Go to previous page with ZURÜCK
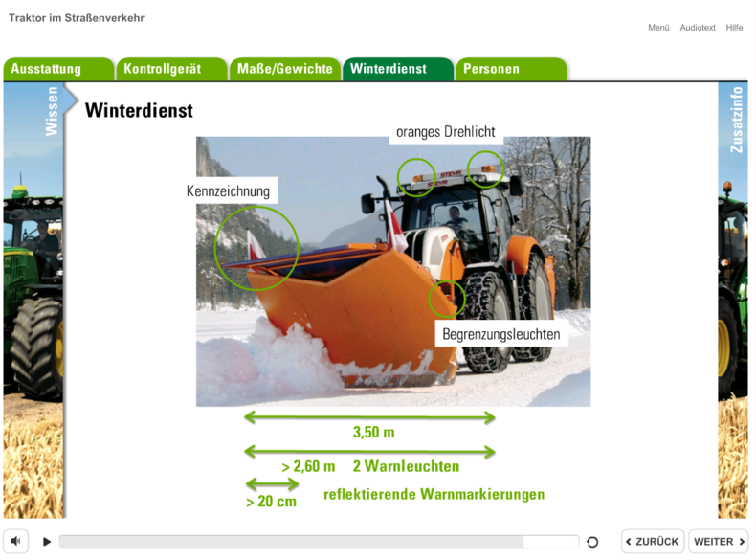Image resolution: width=756 pixels, height=560 pixels. 653,542
